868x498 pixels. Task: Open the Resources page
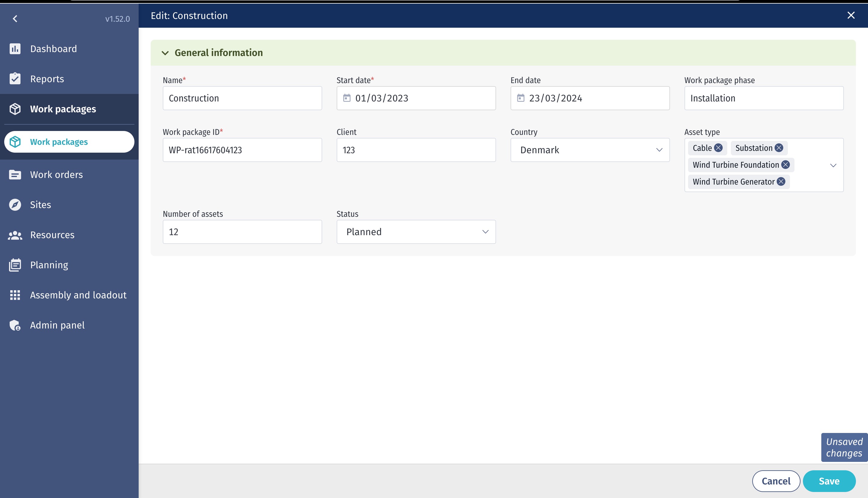[x=69, y=235]
